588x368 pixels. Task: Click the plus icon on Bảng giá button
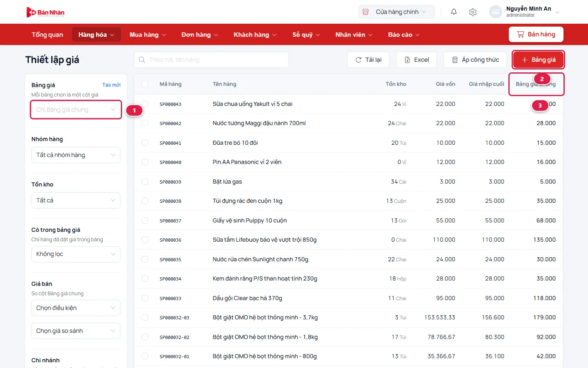(525, 60)
